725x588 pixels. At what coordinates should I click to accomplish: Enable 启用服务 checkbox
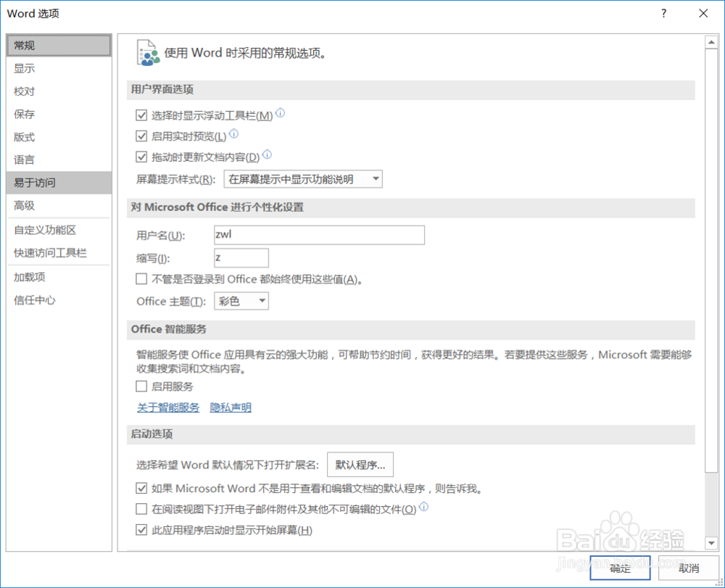pos(141,386)
